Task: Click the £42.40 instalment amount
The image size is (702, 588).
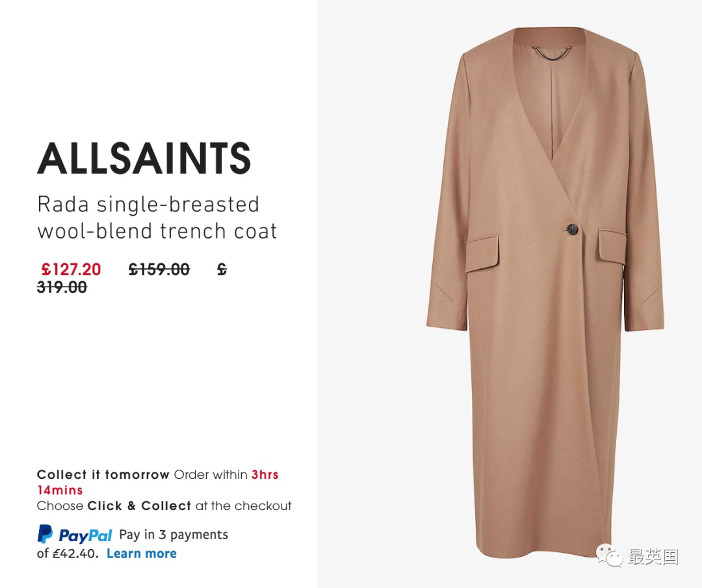Action: [x=74, y=554]
